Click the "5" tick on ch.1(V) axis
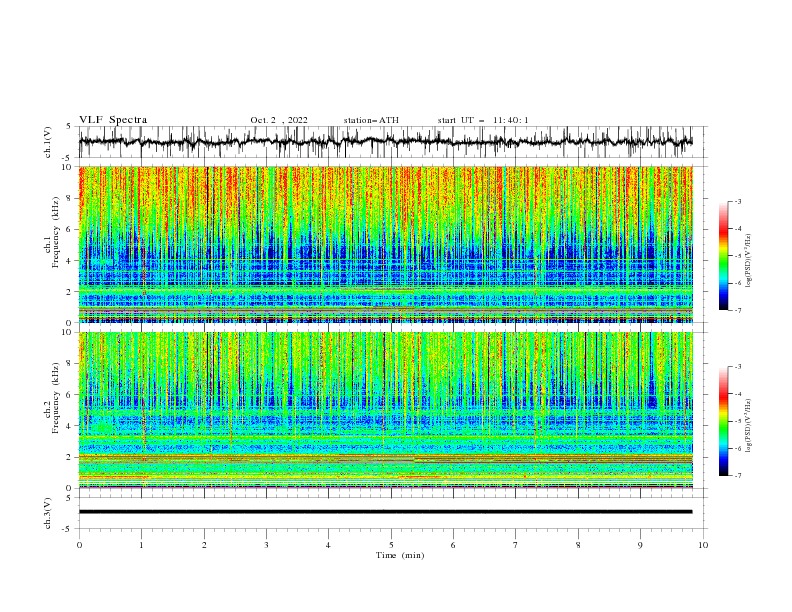Screen dimensions: 792x612 pyautogui.click(x=69, y=126)
